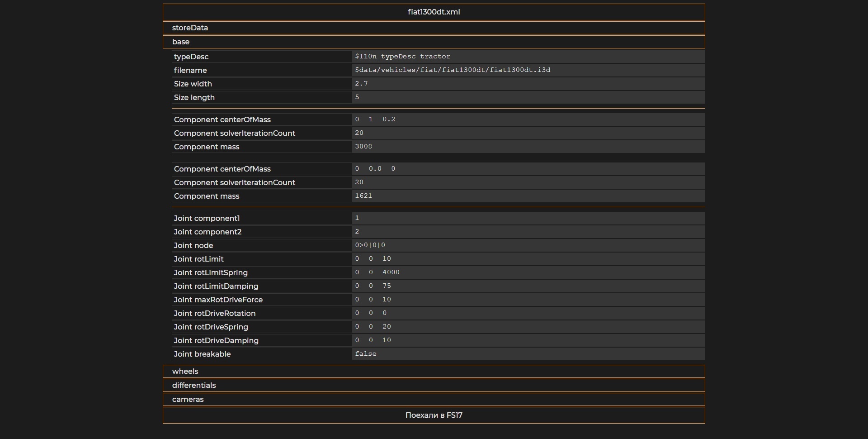Click the Joint component1 label

pyautogui.click(x=207, y=218)
